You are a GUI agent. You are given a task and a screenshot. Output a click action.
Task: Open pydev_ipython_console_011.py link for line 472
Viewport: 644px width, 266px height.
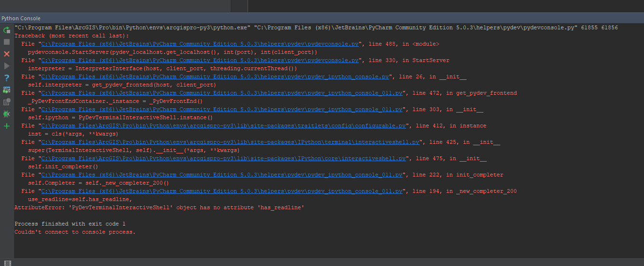tap(222, 93)
